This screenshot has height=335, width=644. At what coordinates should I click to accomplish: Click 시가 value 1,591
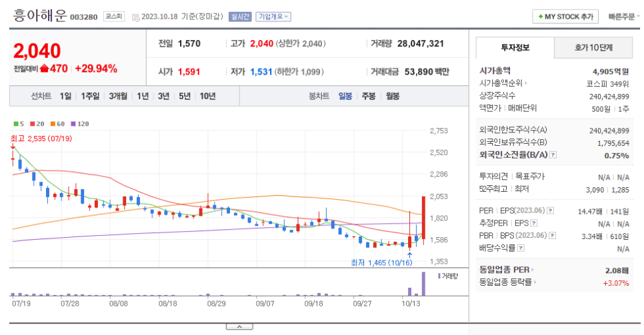[189, 72]
